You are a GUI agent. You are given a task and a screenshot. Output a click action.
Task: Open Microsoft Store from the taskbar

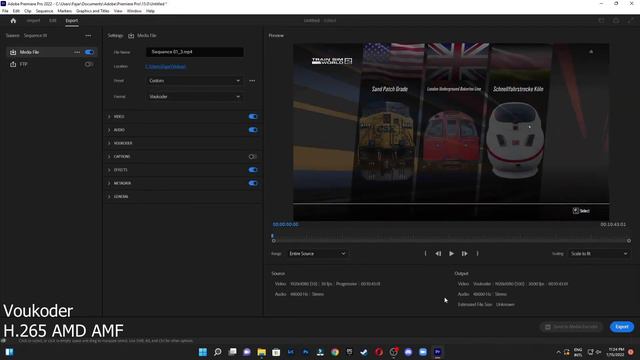276,352
